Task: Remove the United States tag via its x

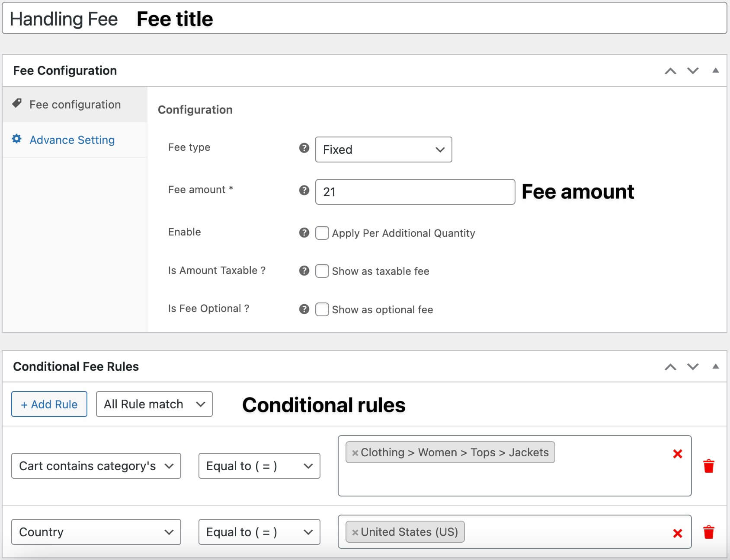Action: pyautogui.click(x=355, y=532)
